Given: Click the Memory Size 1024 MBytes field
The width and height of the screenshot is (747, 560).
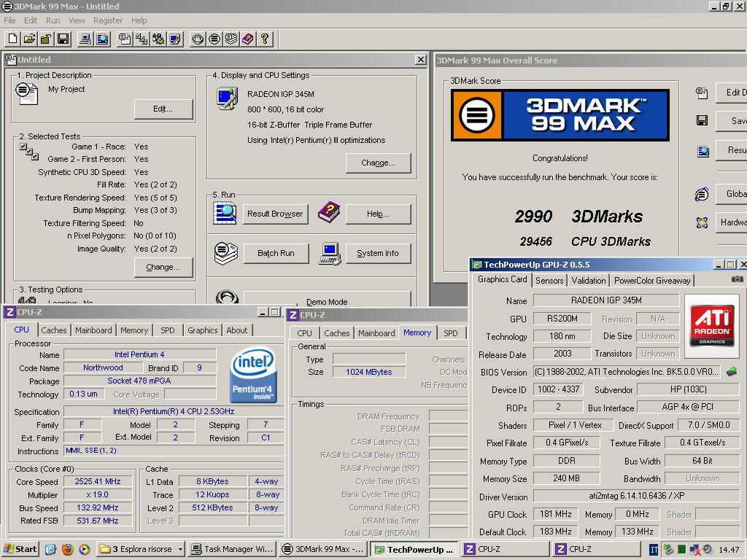Looking at the screenshot, I should tap(368, 372).
